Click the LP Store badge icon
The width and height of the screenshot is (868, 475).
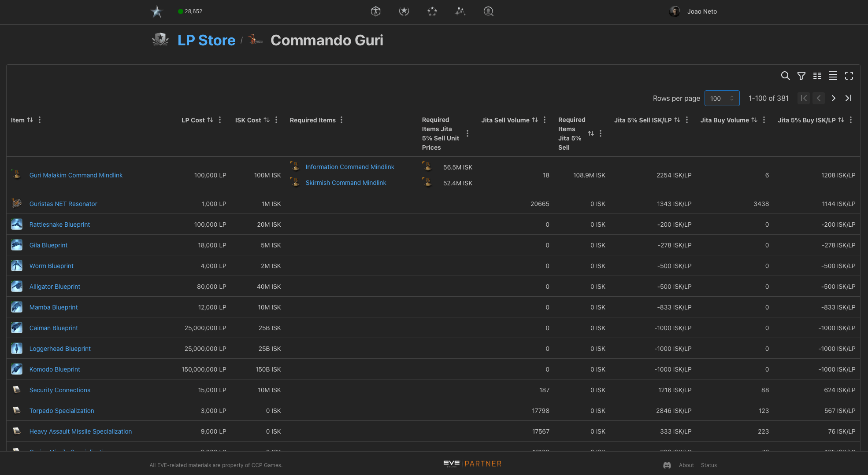(x=160, y=40)
